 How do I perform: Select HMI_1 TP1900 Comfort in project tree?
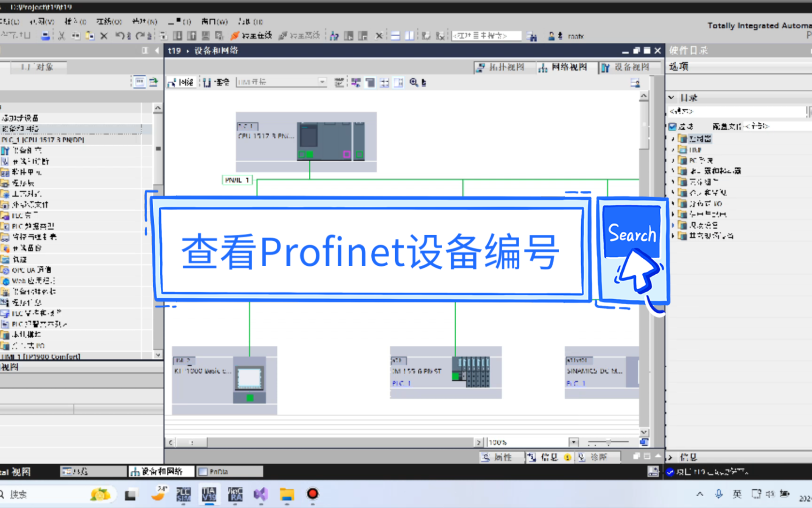(x=40, y=357)
